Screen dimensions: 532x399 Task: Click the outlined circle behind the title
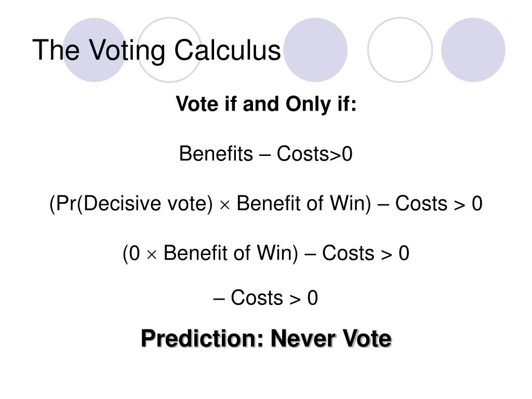pyautogui.click(x=169, y=50)
